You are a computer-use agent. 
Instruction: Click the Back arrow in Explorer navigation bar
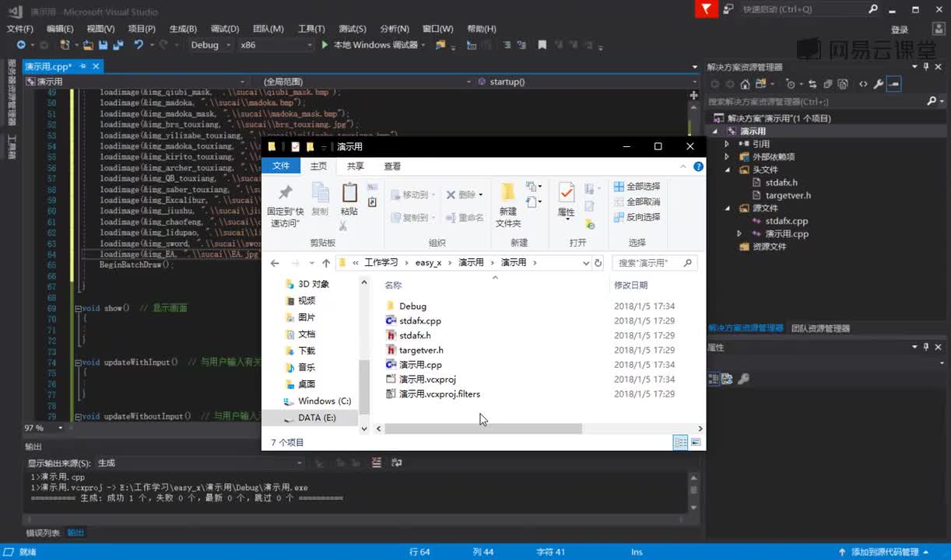tap(275, 263)
